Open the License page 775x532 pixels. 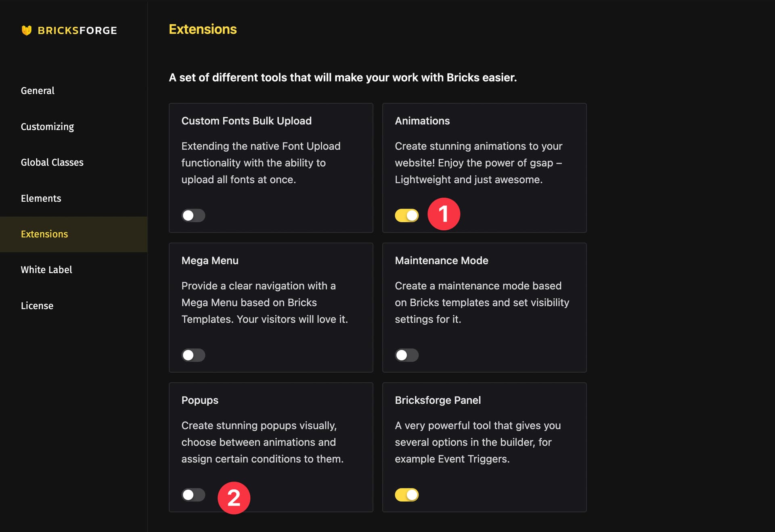point(37,306)
